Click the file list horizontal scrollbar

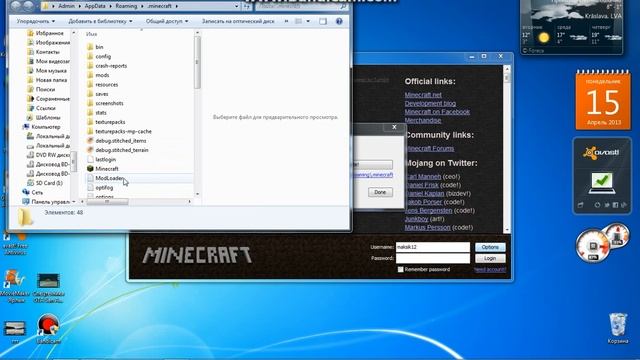click(x=107, y=202)
